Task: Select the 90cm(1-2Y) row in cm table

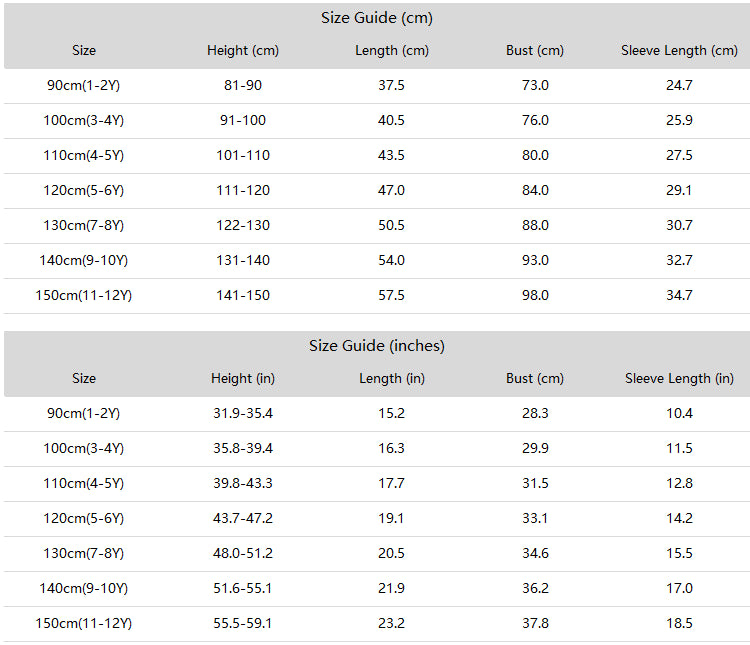Action: [x=376, y=86]
